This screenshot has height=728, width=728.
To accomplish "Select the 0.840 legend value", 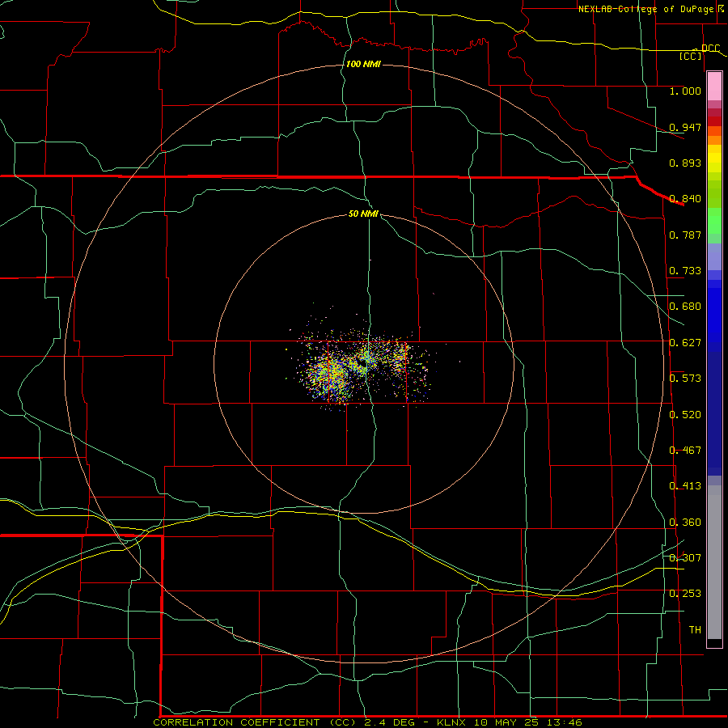I will pos(685,199).
